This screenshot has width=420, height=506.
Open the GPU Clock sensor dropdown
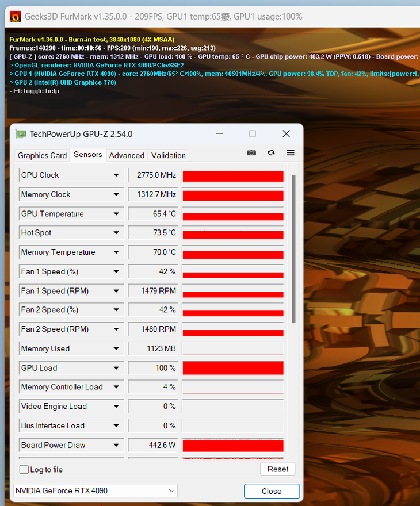pos(117,175)
